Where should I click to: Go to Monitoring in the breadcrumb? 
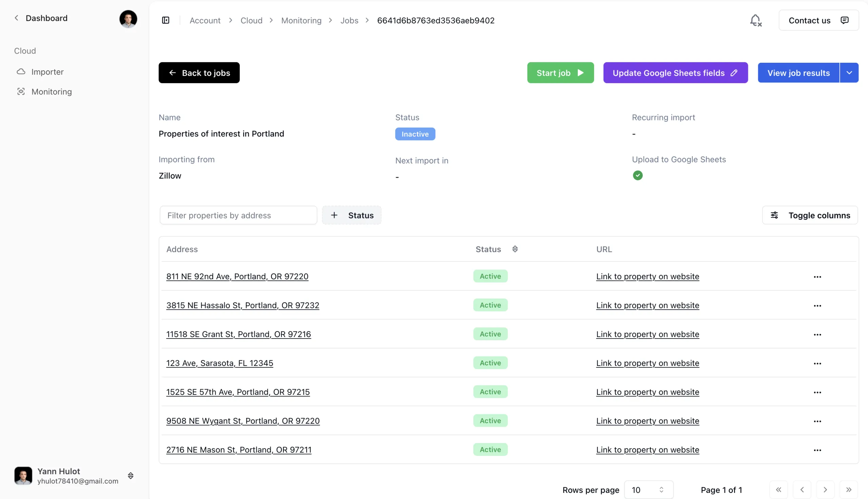[301, 21]
